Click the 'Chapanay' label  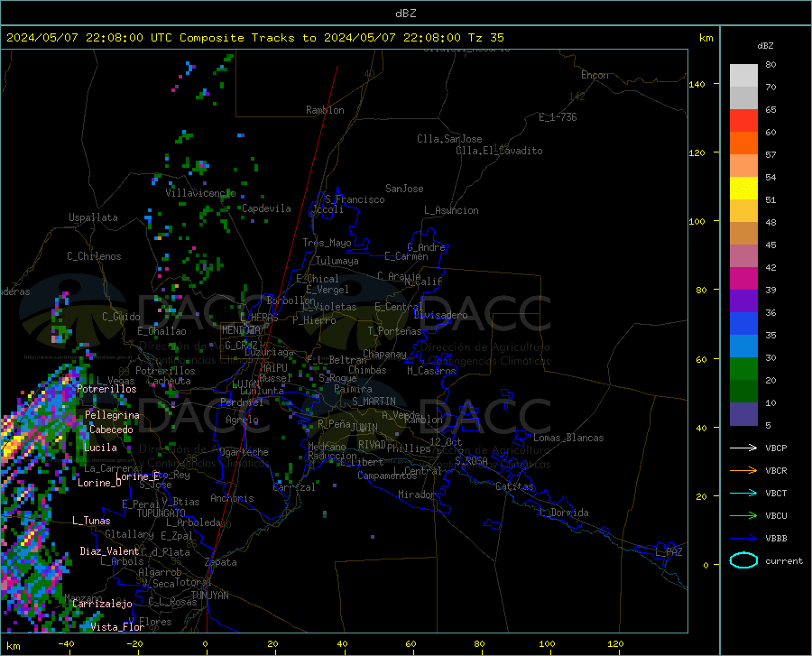pyautogui.click(x=384, y=354)
